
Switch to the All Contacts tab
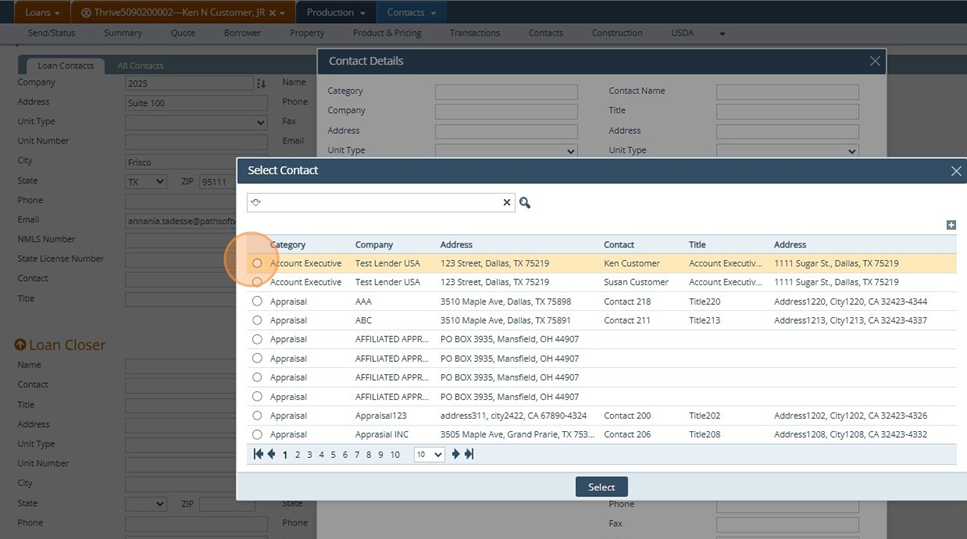pos(140,66)
